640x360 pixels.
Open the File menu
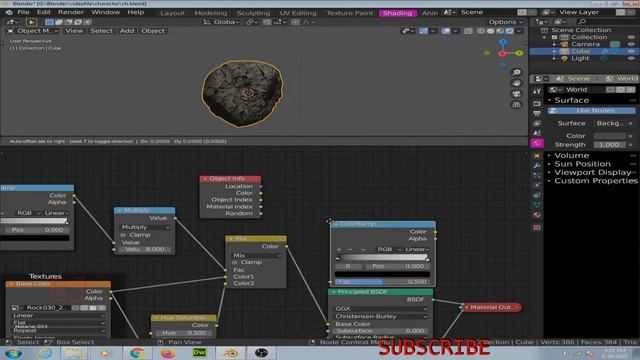(23, 12)
